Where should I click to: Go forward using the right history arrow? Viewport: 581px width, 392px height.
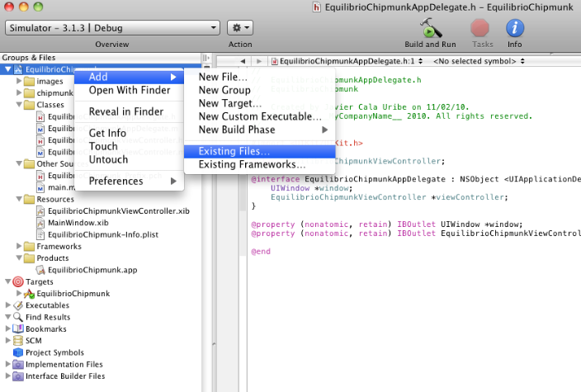[x=259, y=61]
